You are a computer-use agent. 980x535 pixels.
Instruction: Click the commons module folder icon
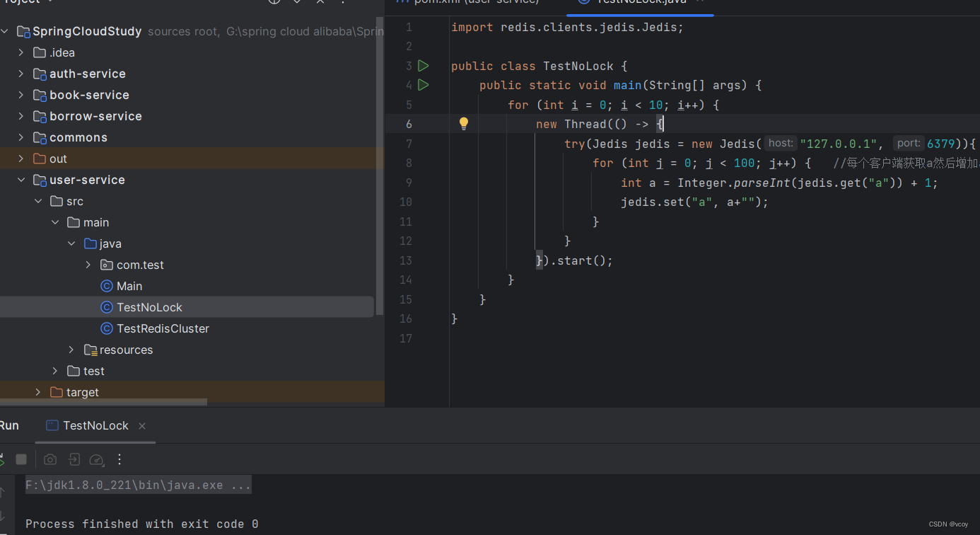coord(40,137)
